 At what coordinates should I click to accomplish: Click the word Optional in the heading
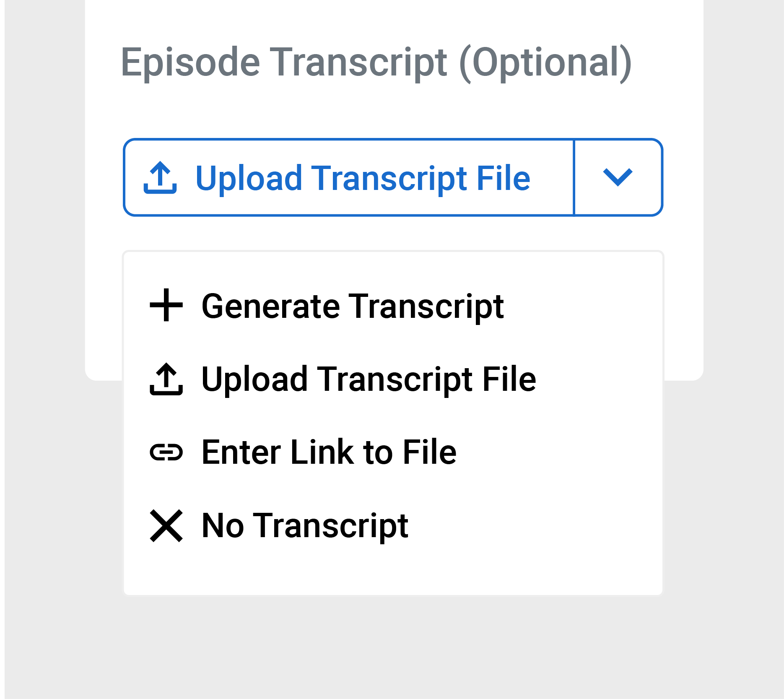(x=545, y=63)
